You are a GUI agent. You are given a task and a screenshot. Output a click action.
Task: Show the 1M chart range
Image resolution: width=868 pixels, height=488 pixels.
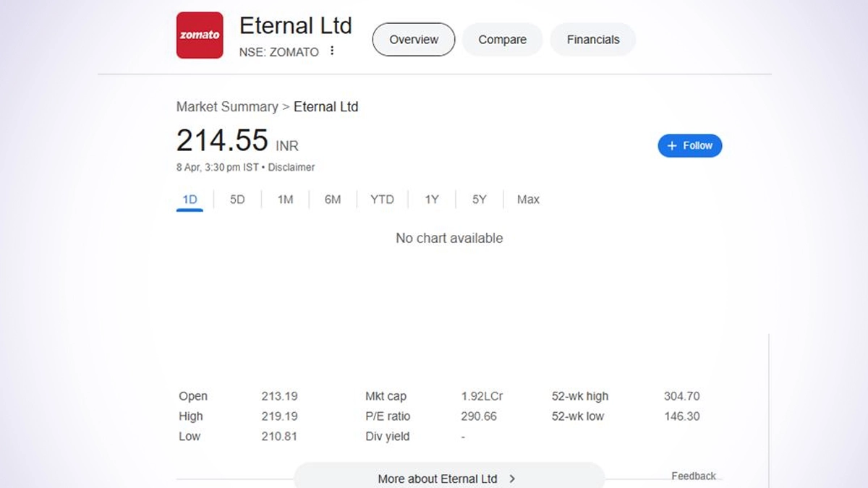tap(285, 200)
